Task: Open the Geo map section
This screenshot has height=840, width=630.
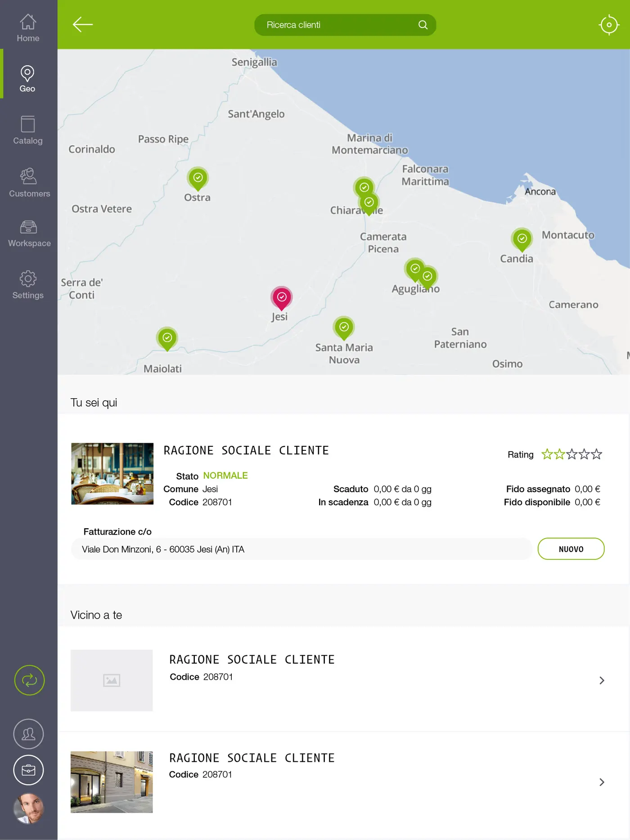Action: (x=27, y=79)
